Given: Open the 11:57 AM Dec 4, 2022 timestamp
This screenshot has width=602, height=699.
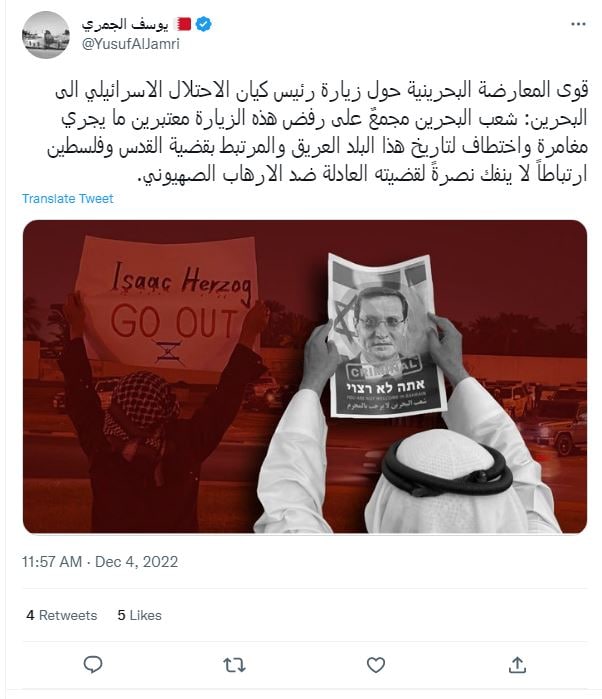Looking at the screenshot, I should coord(100,562).
